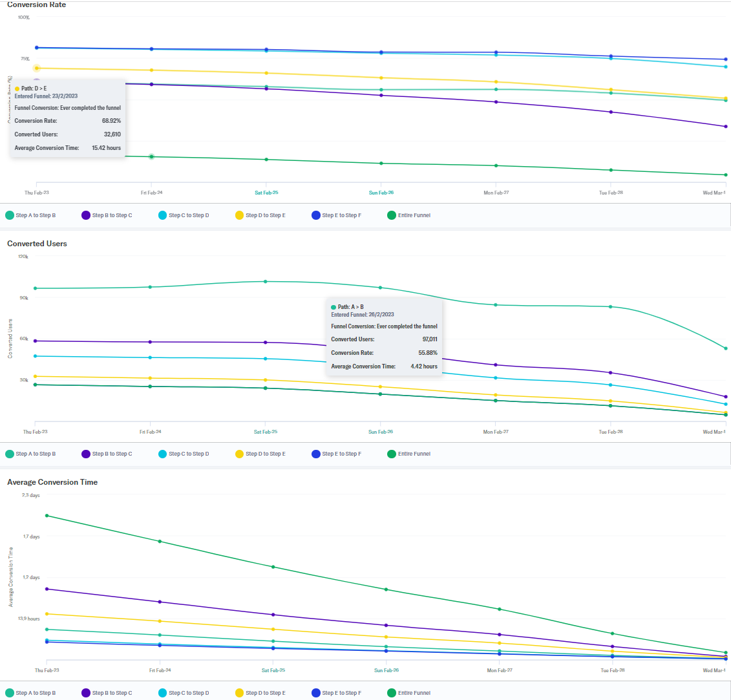
Task: Click the yellow dot in the Path: D > E tooltip
Action: pos(17,88)
